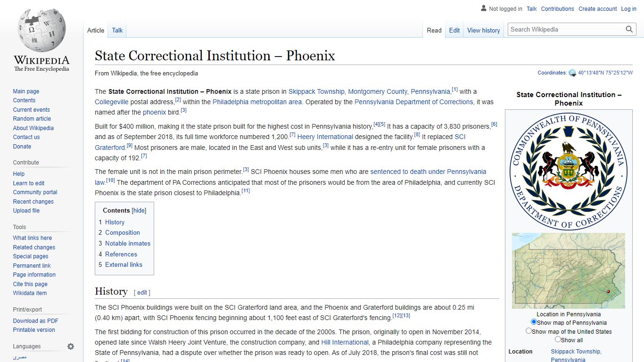This screenshot has height=362, width=644.
Task: Open What links here tool
Action: tap(32, 238)
